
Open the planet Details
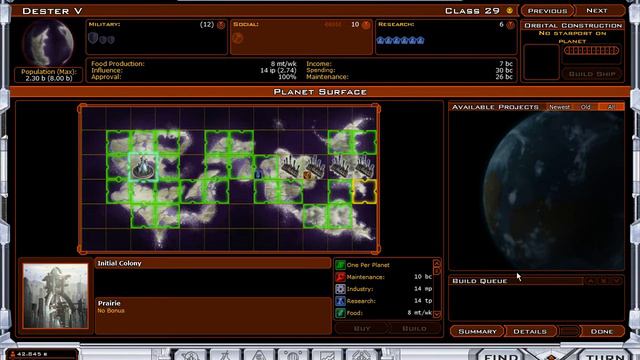click(x=530, y=331)
